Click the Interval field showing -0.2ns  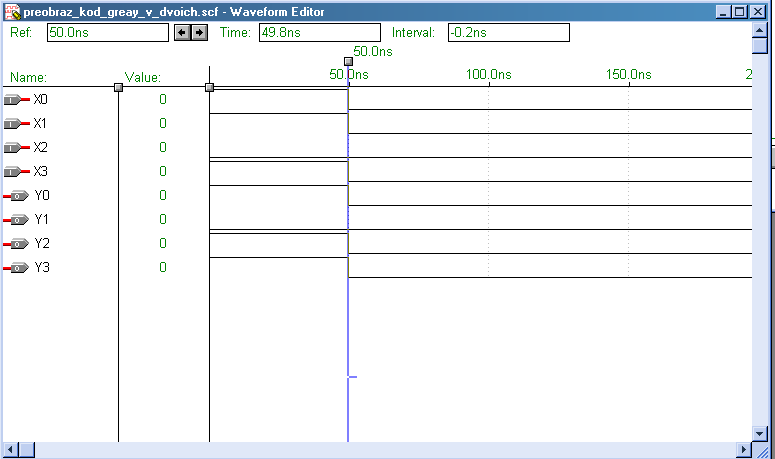[x=509, y=33]
